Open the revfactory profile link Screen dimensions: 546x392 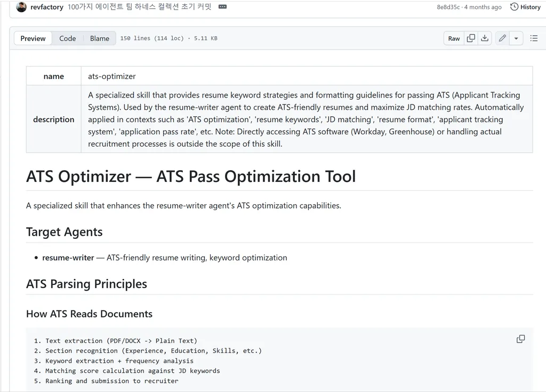pyautogui.click(x=47, y=7)
